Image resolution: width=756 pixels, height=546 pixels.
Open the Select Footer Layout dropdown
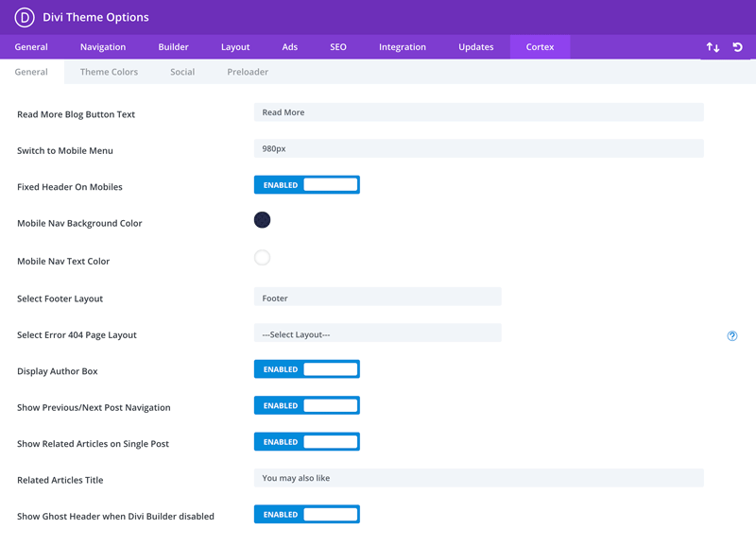377,297
